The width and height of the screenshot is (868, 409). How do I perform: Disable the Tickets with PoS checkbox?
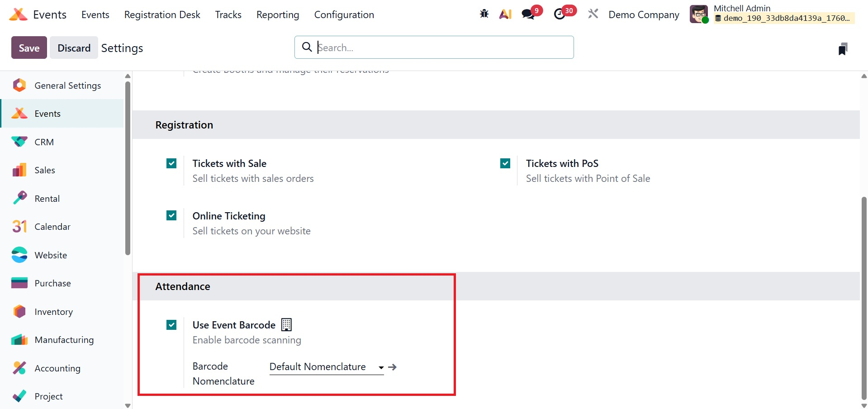pos(505,163)
